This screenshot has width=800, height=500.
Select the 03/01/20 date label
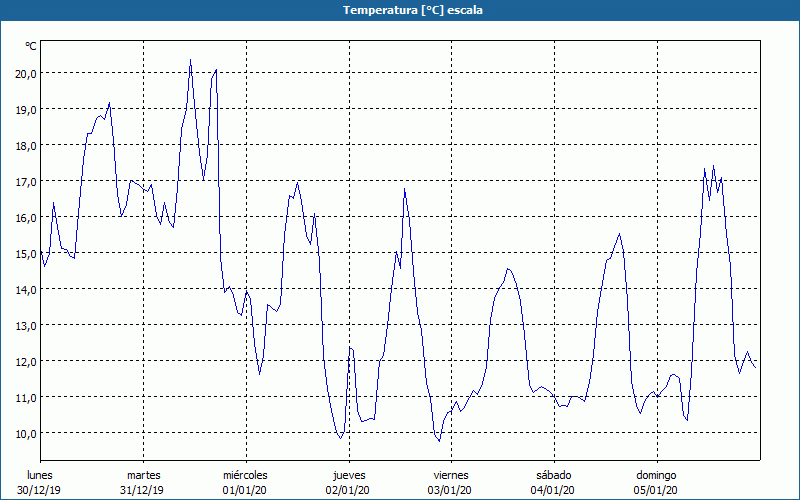[x=450, y=490]
